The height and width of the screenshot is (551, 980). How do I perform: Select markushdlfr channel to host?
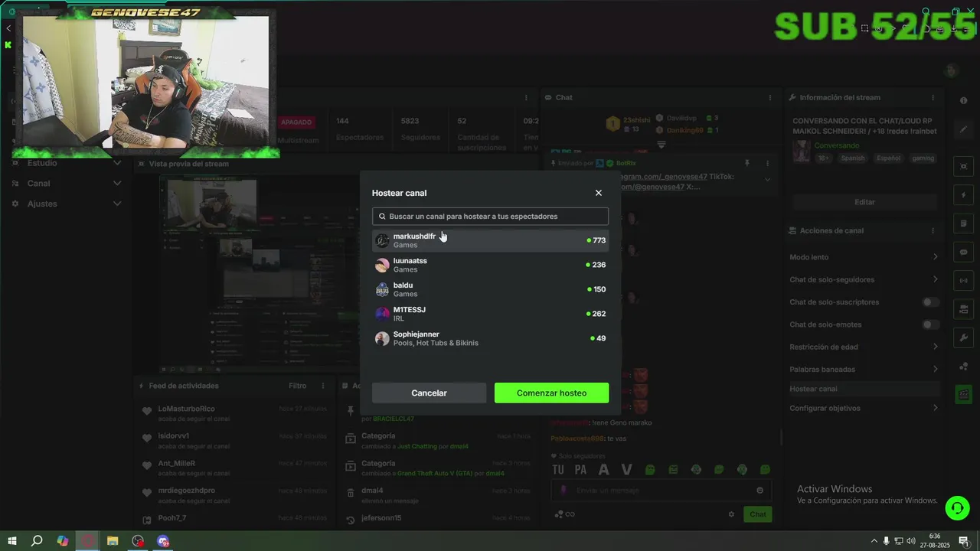coord(490,240)
